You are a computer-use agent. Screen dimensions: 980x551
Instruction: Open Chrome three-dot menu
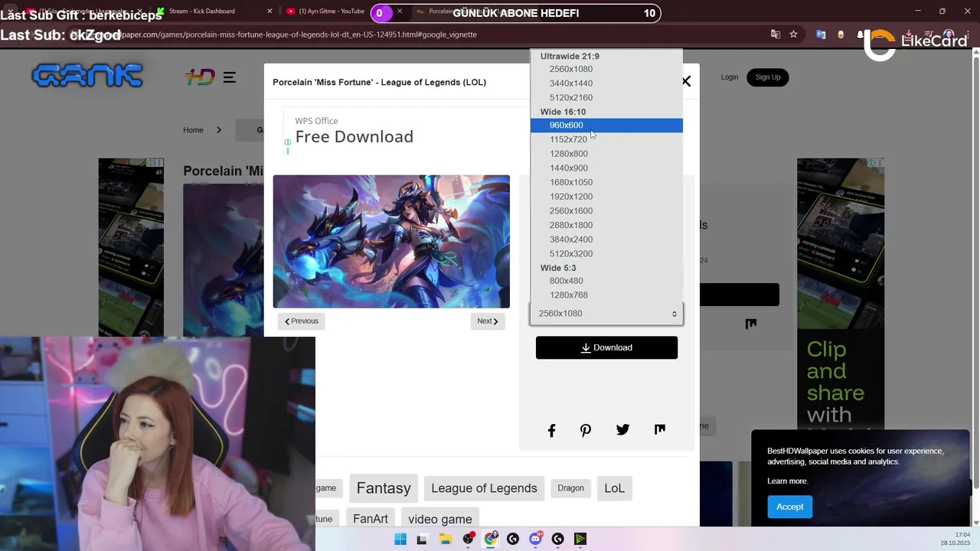click(968, 34)
